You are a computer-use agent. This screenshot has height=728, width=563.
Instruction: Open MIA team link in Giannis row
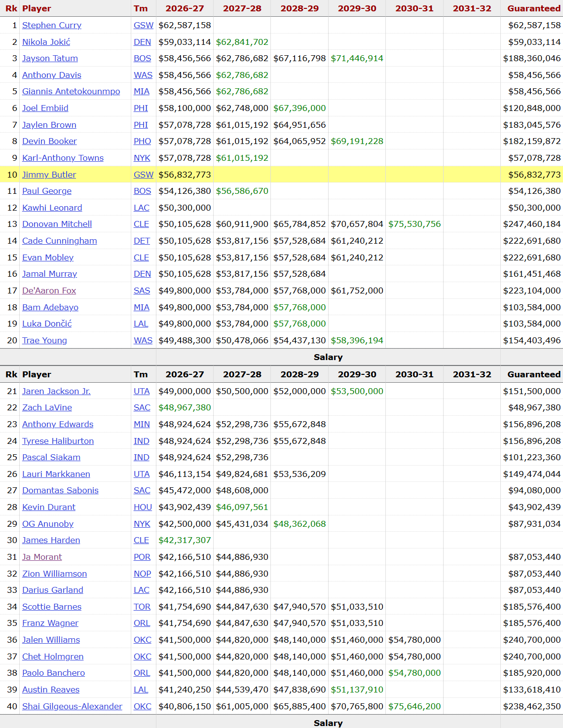click(142, 91)
